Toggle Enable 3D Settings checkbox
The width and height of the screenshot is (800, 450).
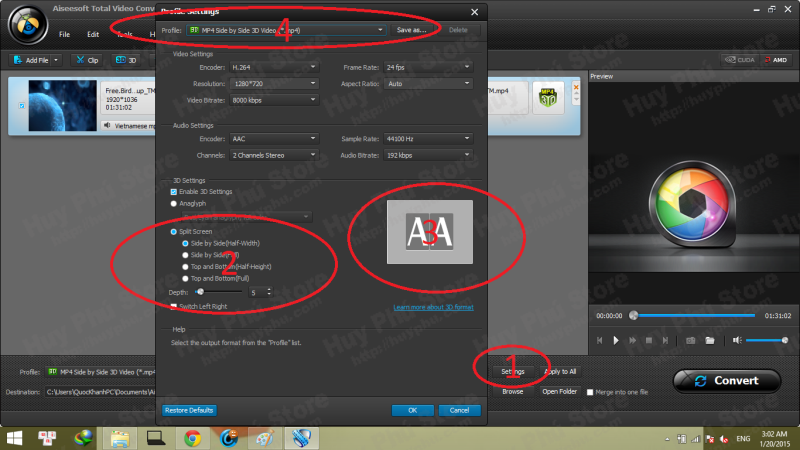173,192
